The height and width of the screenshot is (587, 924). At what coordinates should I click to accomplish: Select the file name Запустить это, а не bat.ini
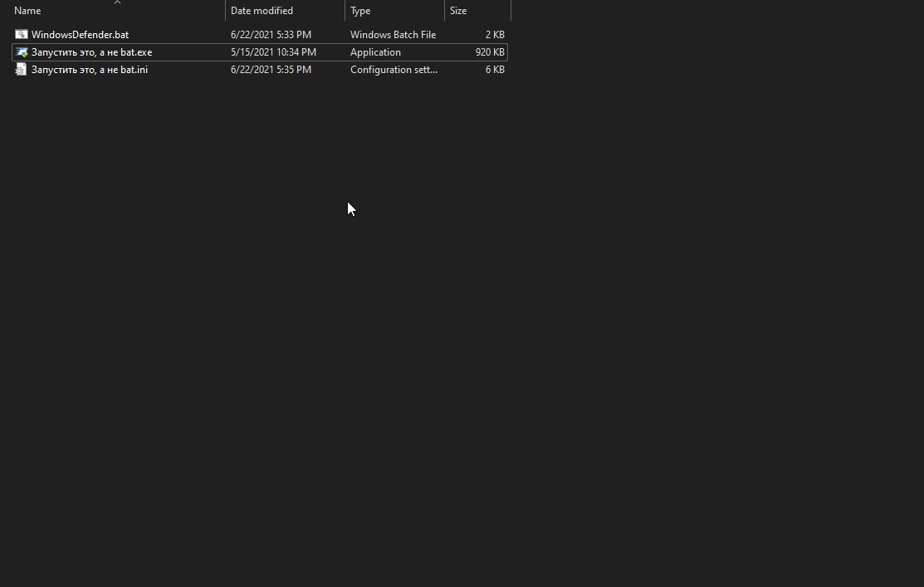tap(90, 70)
